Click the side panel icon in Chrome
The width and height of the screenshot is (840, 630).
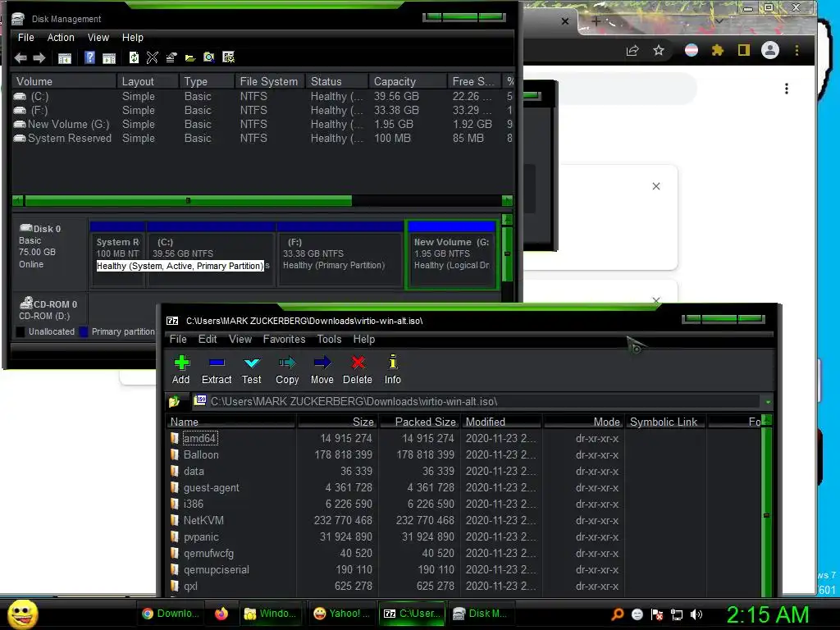(x=743, y=50)
